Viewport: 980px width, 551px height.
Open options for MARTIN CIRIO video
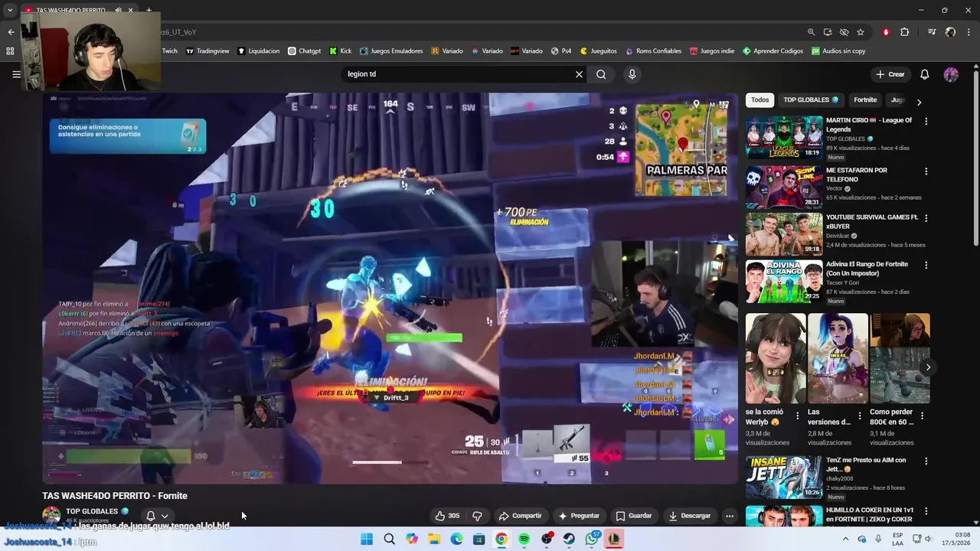coord(926,121)
